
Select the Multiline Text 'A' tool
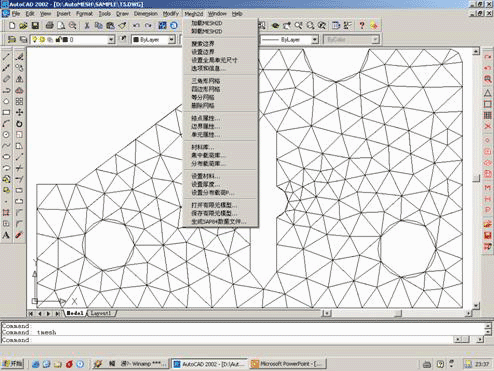6,235
